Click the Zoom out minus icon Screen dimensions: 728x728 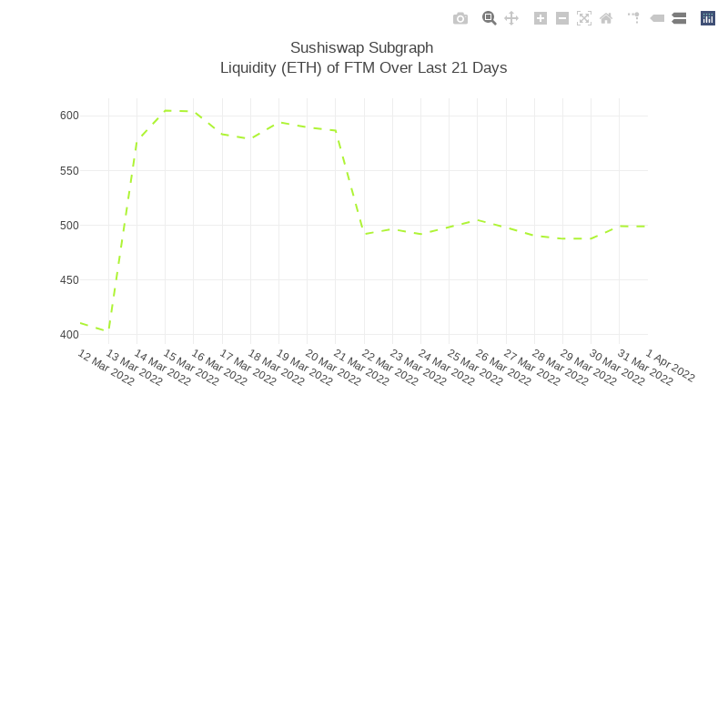[562, 18]
